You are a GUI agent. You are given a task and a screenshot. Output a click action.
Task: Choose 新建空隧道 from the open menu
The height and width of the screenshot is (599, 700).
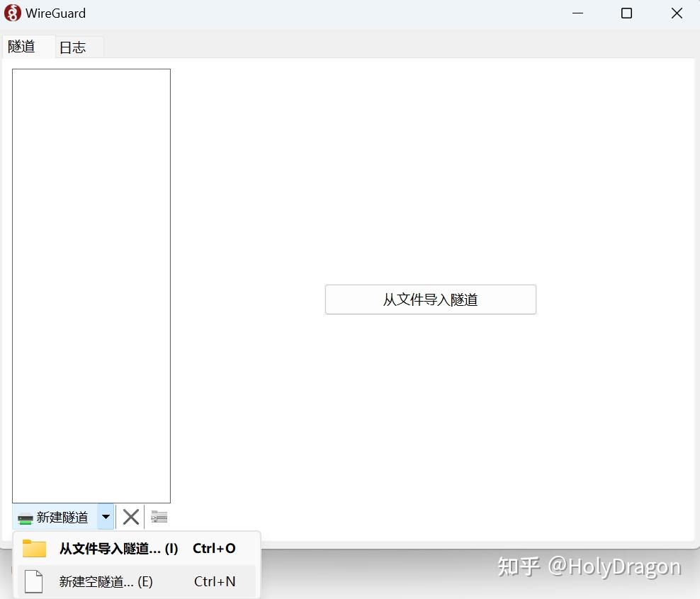pyautogui.click(x=105, y=581)
